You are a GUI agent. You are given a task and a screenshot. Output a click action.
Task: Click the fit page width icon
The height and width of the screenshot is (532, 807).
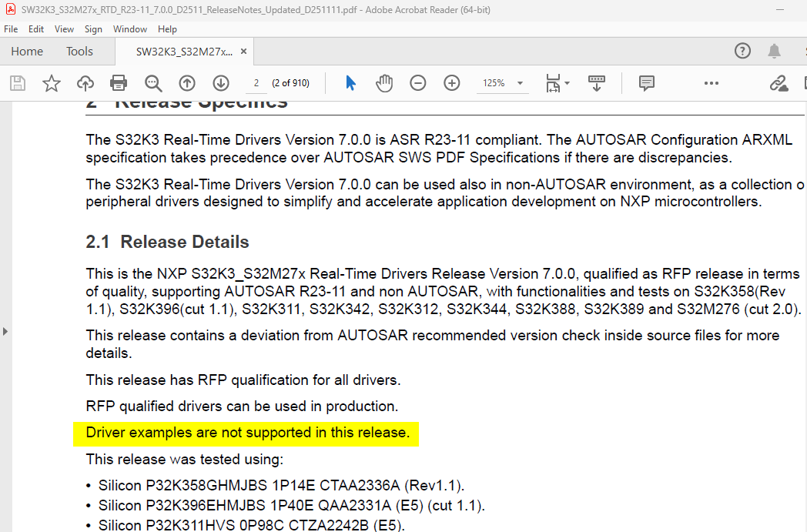(553, 83)
